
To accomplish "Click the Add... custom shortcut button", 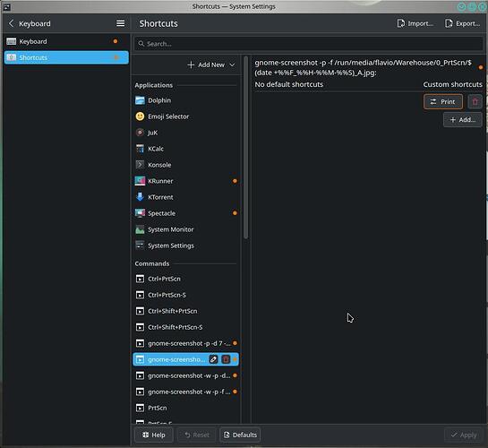I will [463, 119].
